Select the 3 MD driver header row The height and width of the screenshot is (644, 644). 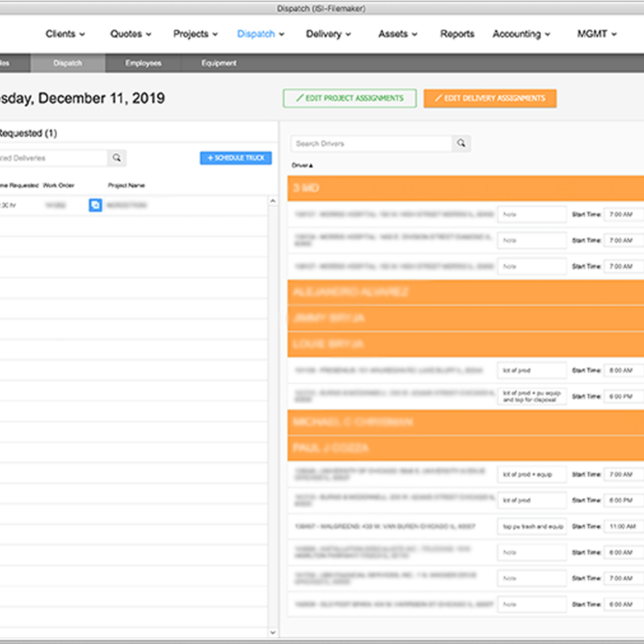click(465, 188)
